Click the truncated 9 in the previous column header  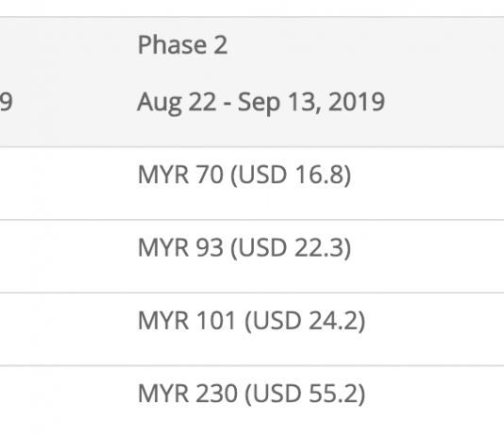6,102
